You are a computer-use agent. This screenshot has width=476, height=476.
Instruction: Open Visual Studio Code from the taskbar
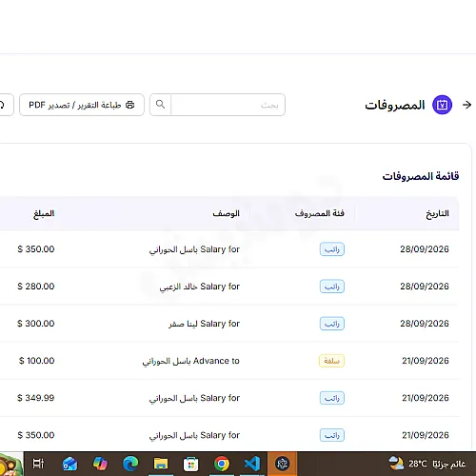tap(252, 464)
